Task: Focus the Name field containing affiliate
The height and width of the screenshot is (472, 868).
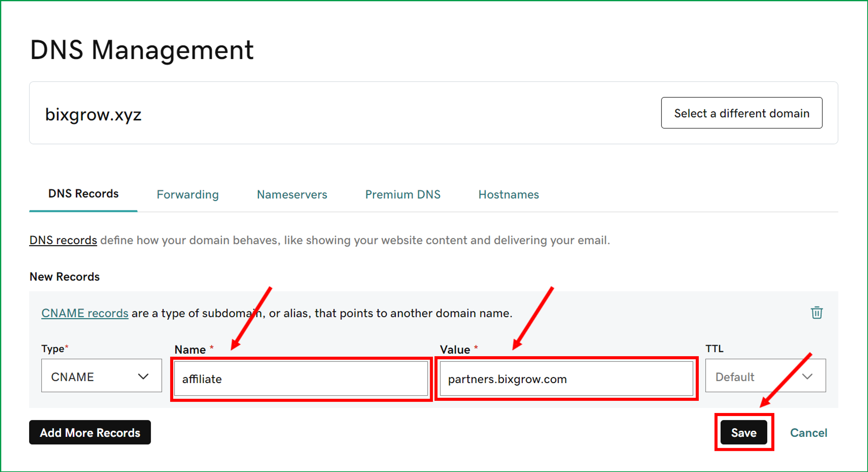Action: coord(300,379)
